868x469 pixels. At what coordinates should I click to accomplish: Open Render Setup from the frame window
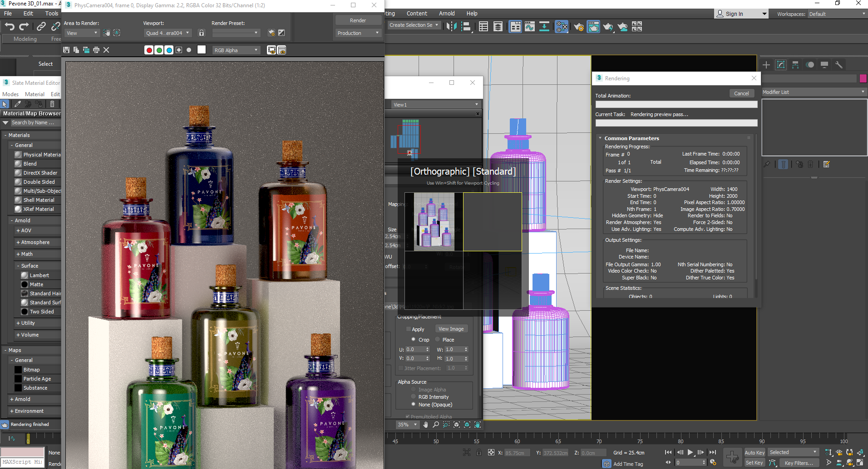coord(271,33)
